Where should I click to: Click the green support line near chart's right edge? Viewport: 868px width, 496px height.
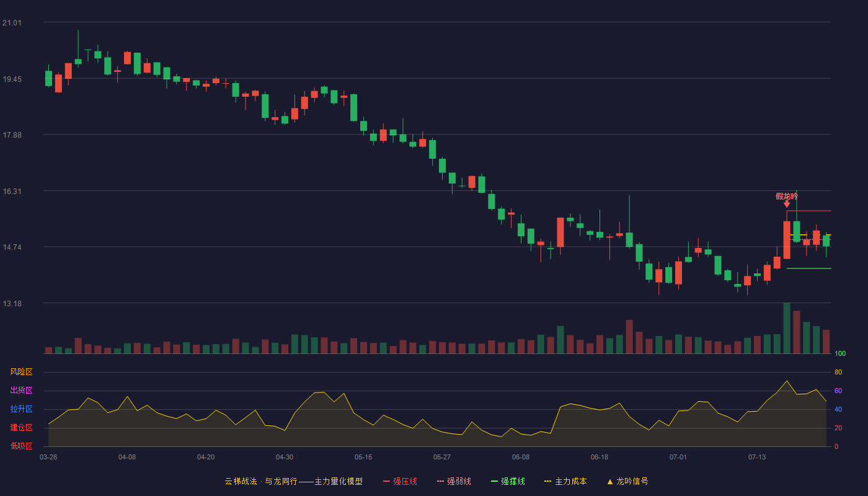tap(809, 268)
